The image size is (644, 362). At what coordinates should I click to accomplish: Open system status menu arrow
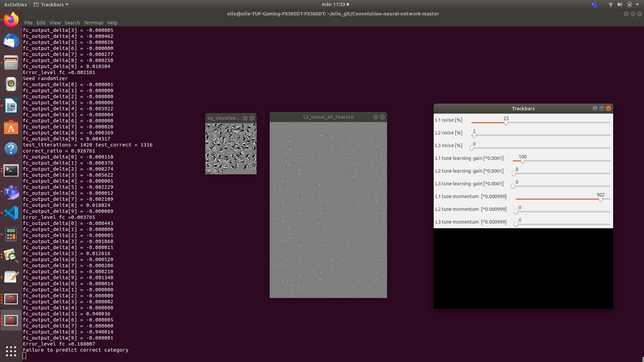pyautogui.click(x=637, y=5)
